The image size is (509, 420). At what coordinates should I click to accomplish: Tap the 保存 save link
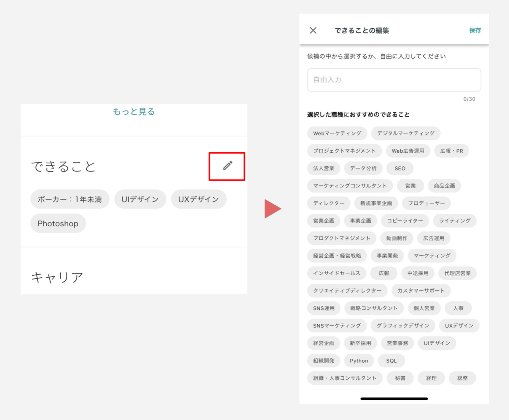475,30
